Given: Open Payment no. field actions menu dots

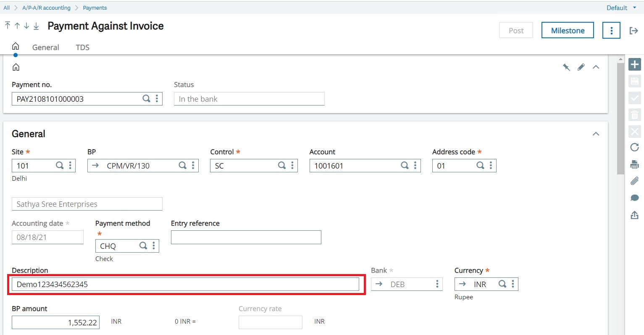Looking at the screenshot, I should tap(157, 98).
